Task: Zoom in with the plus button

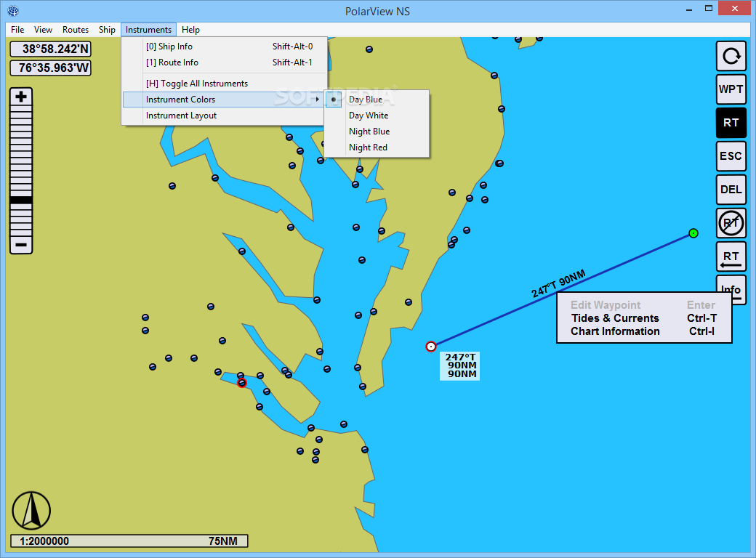Action: pyautogui.click(x=21, y=97)
